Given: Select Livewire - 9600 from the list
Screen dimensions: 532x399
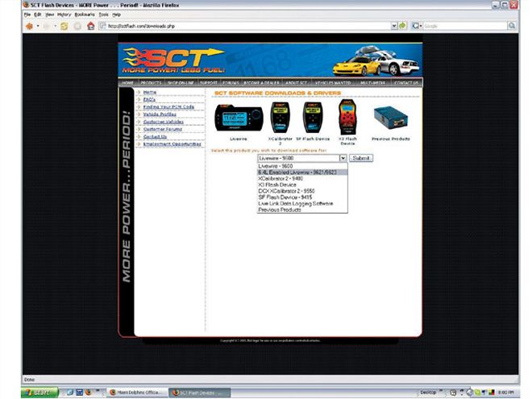Looking at the screenshot, I should coord(302,166).
